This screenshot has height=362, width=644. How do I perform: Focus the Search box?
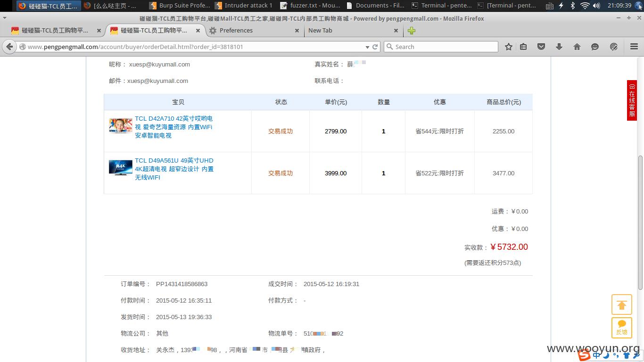(441, 47)
